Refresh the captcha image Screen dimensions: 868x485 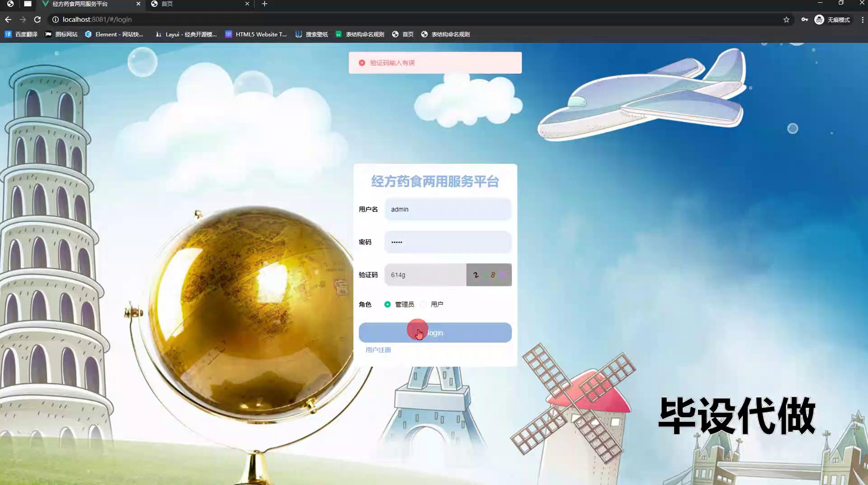(x=489, y=275)
